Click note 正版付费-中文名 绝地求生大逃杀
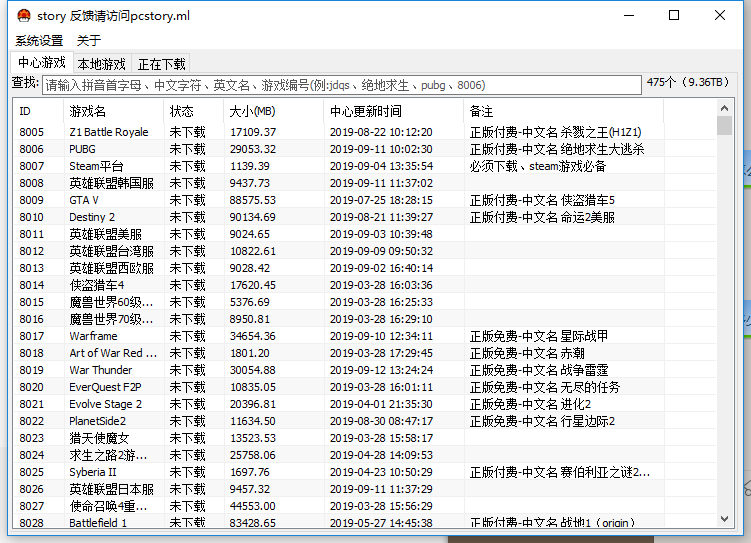 click(x=557, y=149)
